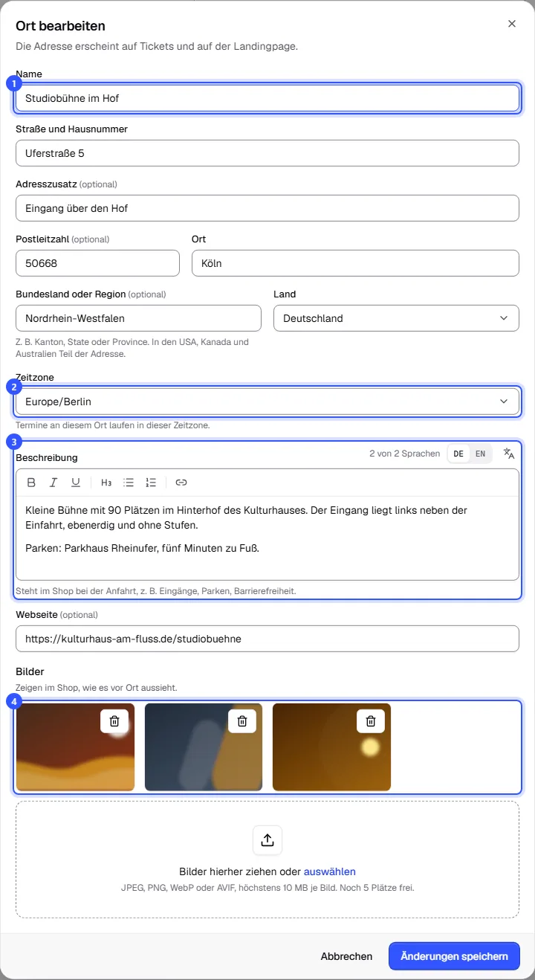The height and width of the screenshot is (980, 535).
Task: Click the Webseite URL field
Action: 267,639
